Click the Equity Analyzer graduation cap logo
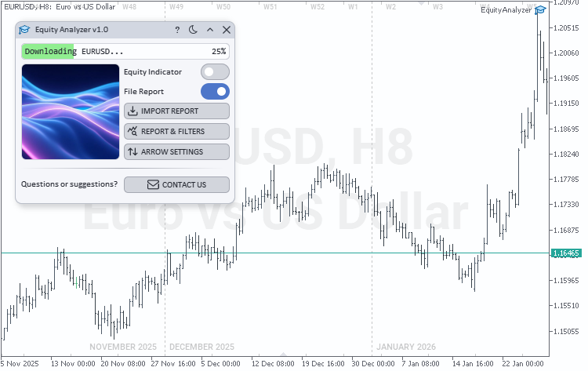 [24, 30]
